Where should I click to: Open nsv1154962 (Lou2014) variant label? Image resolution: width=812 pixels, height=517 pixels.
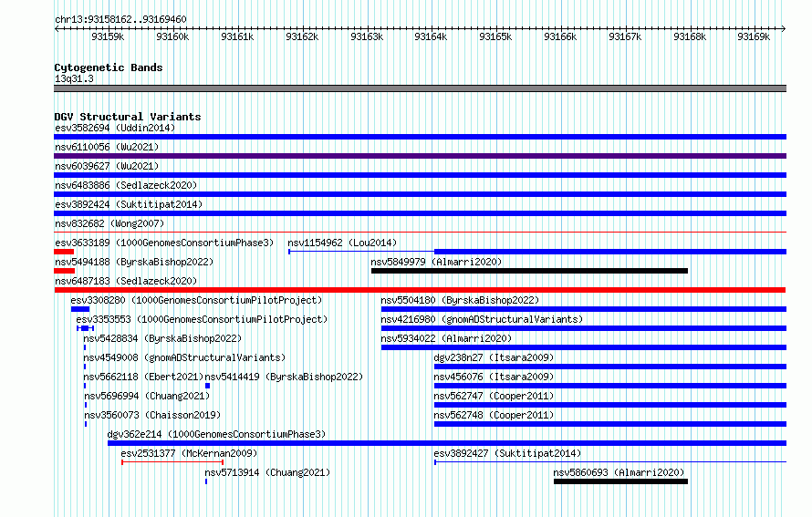coord(342,243)
